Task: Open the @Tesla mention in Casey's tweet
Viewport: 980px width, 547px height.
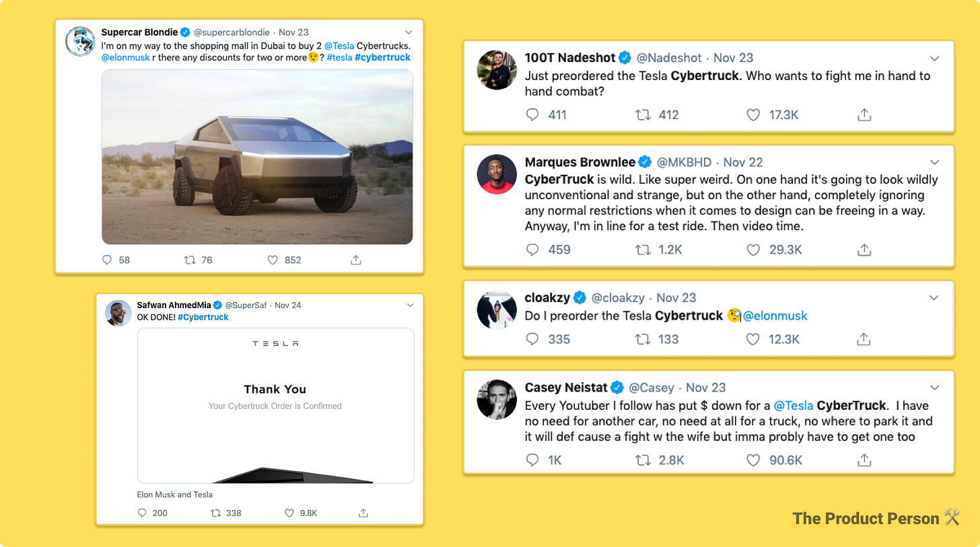Action: [794, 406]
